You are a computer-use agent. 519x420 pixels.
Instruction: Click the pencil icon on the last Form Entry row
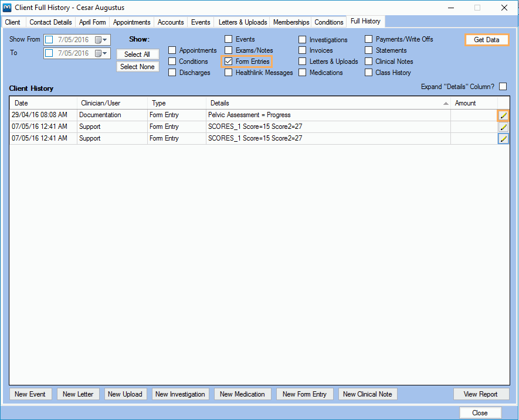(503, 138)
